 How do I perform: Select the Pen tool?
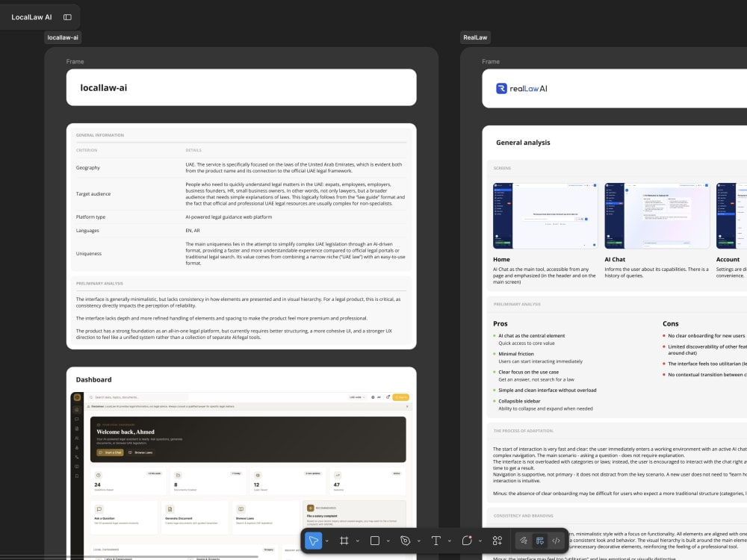pyautogui.click(x=406, y=541)
